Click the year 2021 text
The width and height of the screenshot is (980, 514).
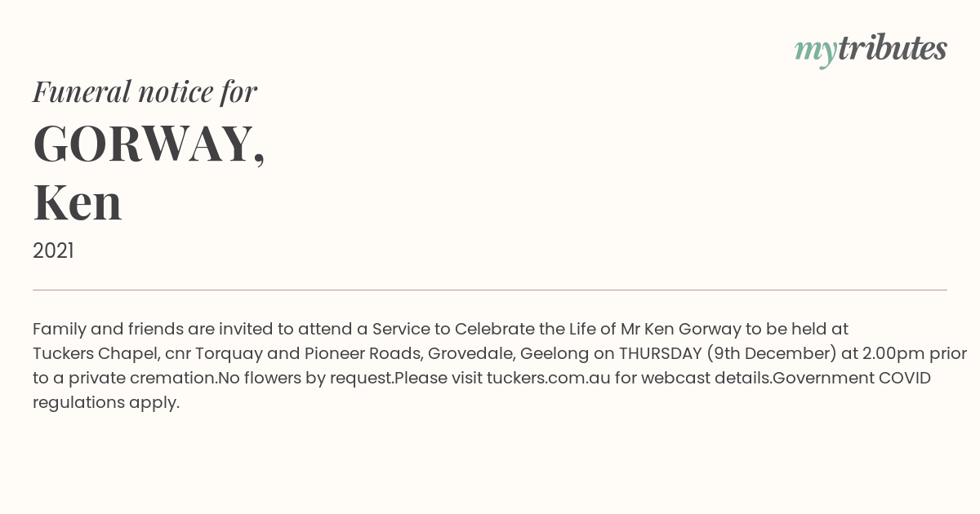coord(53,251)
